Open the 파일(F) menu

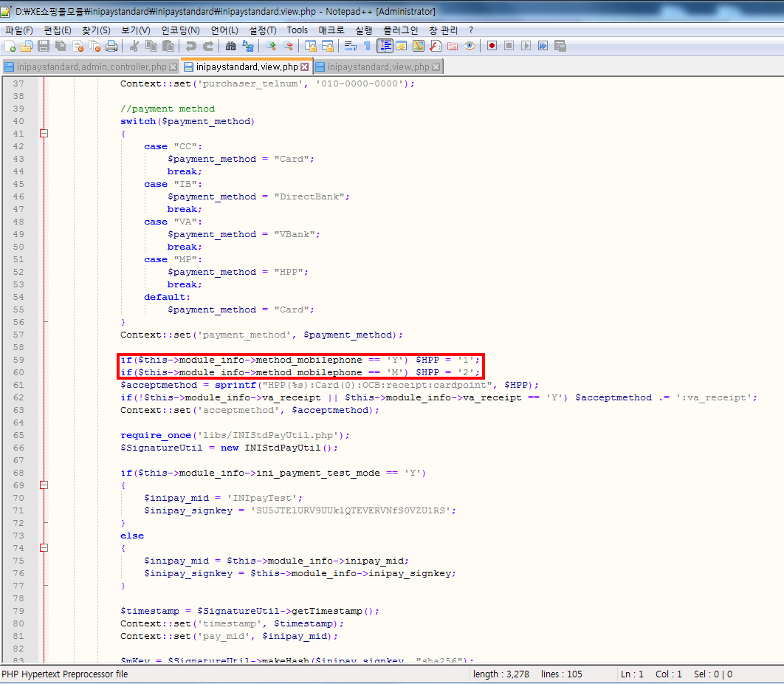19,30
